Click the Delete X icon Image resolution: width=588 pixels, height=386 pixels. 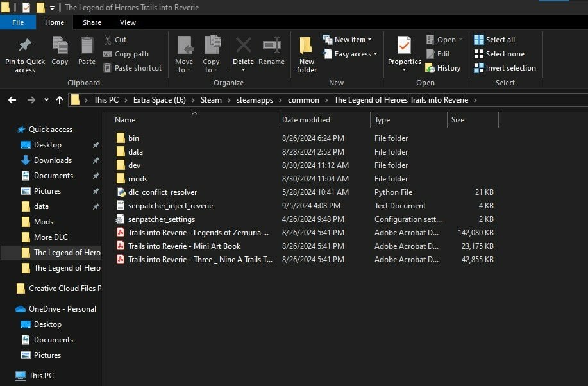tap(244, 46)
